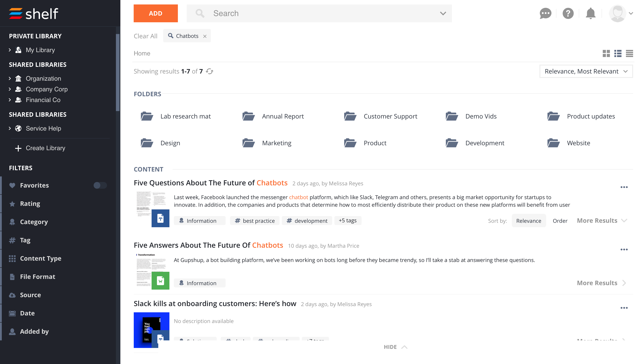
Task: Open the Annual Report folder
Action: (x=273, y=116)
